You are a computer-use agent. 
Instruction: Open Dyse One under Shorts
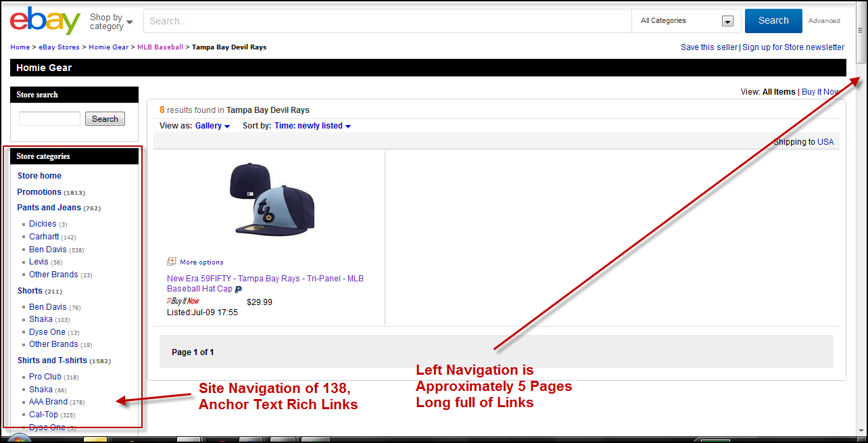47,332
